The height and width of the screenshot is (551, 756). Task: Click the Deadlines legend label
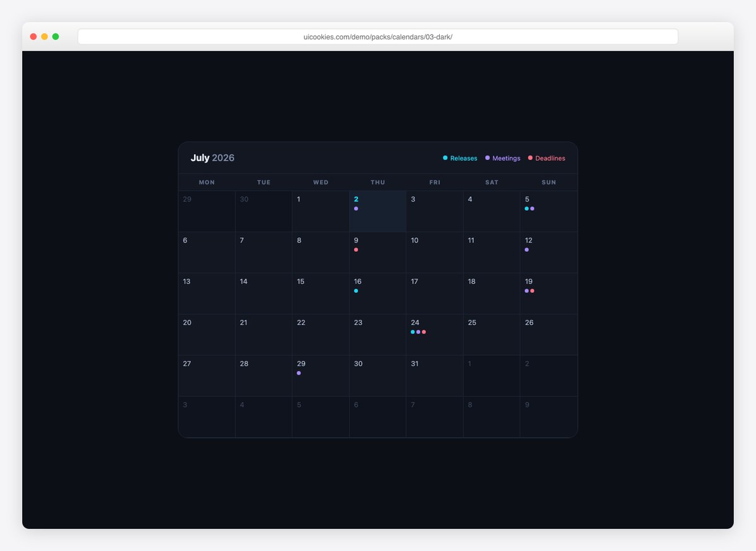[x=550, y=158]
